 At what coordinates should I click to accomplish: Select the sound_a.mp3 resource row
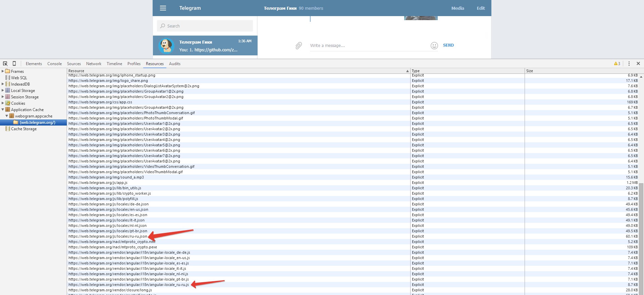pyautogui.click(x=353, y=177)
